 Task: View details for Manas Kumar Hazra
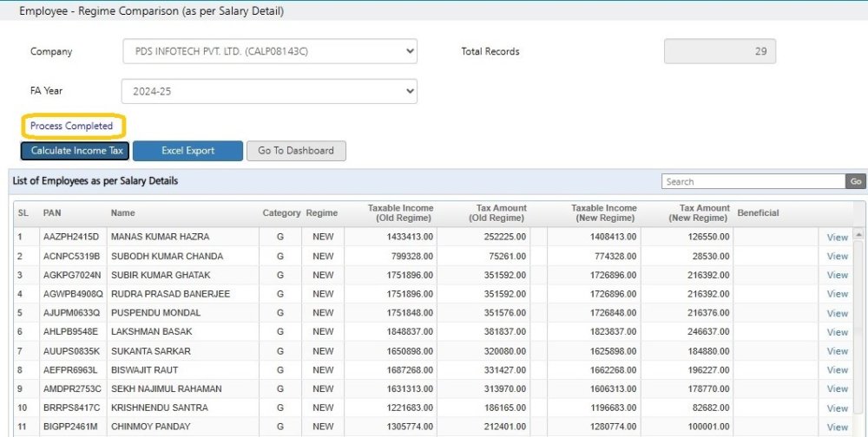[x=837, y=238]
